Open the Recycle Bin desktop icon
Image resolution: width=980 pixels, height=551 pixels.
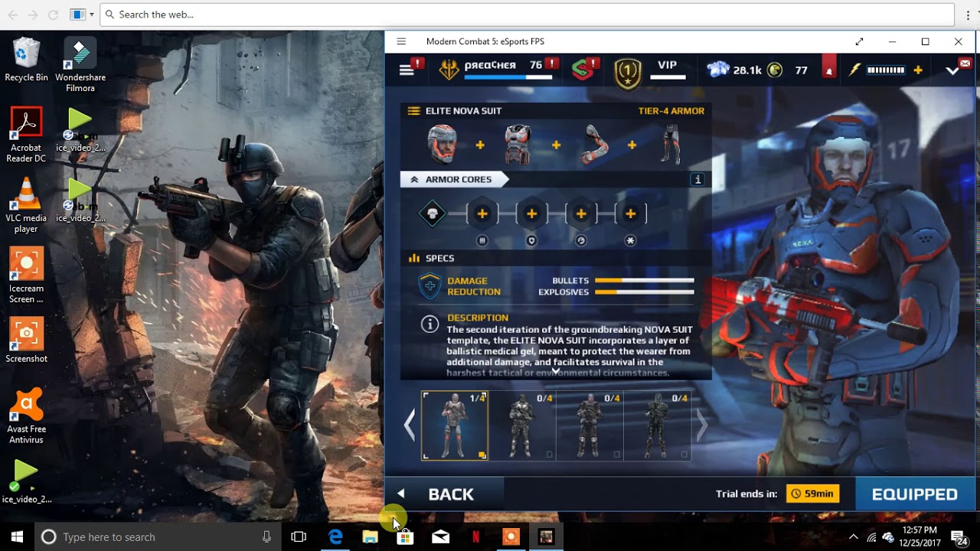(x=26, y=60)
